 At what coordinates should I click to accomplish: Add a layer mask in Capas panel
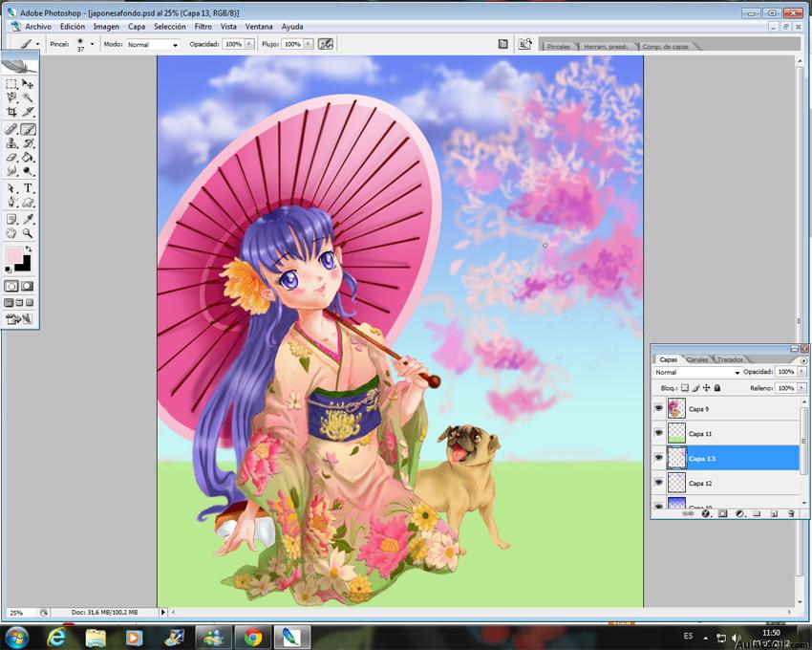[x=722, y=513]
